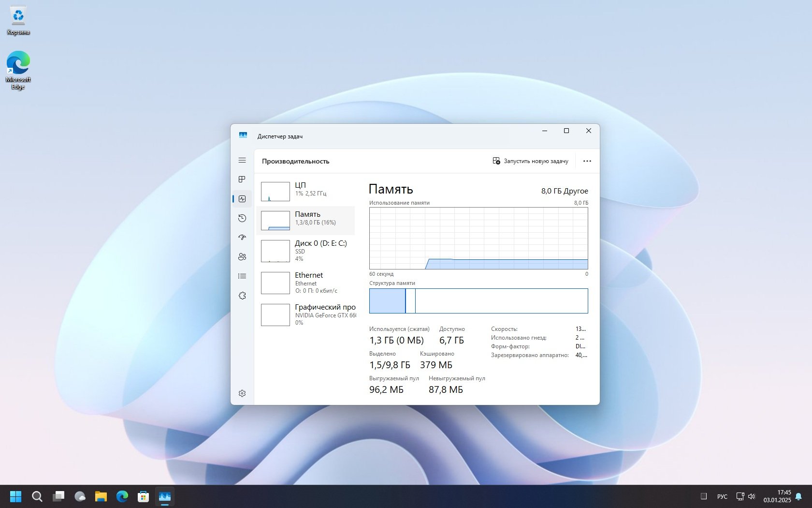Open the Processes page icon in sidebar
Image resolution: width=812 pixels, height=508 pixels.
tap(242, 179)
